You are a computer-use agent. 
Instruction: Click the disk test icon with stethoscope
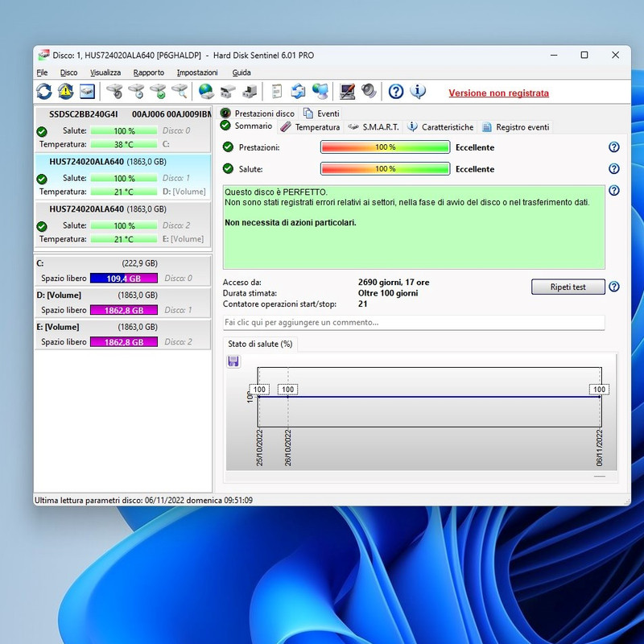point(114,91)
